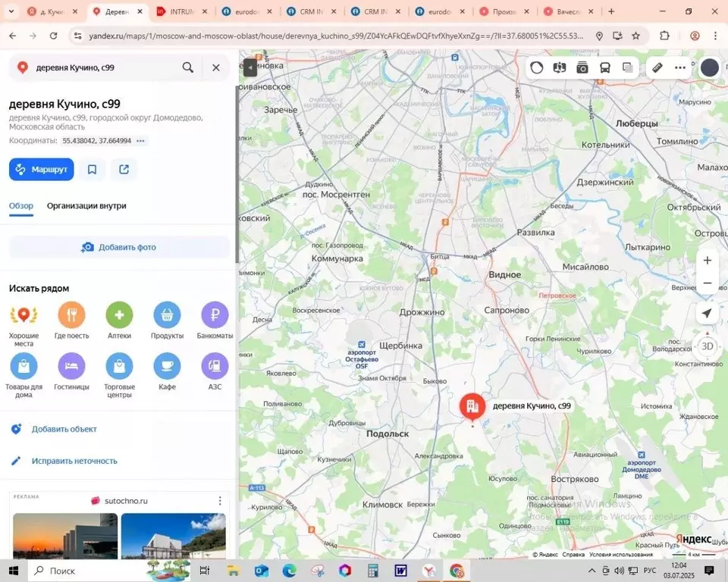Show public transport bus layer
This screenshot has width=728, height=582.
[605, 67]
